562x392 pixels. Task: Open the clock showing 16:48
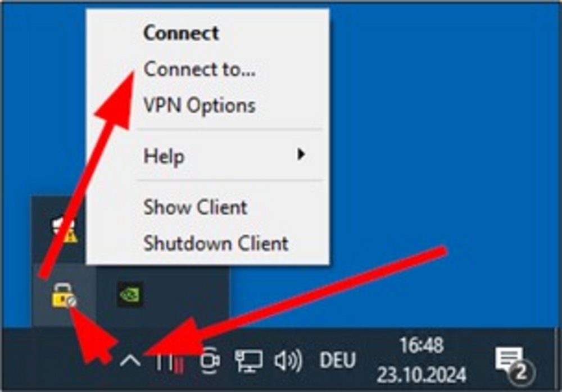coord(422,345)
